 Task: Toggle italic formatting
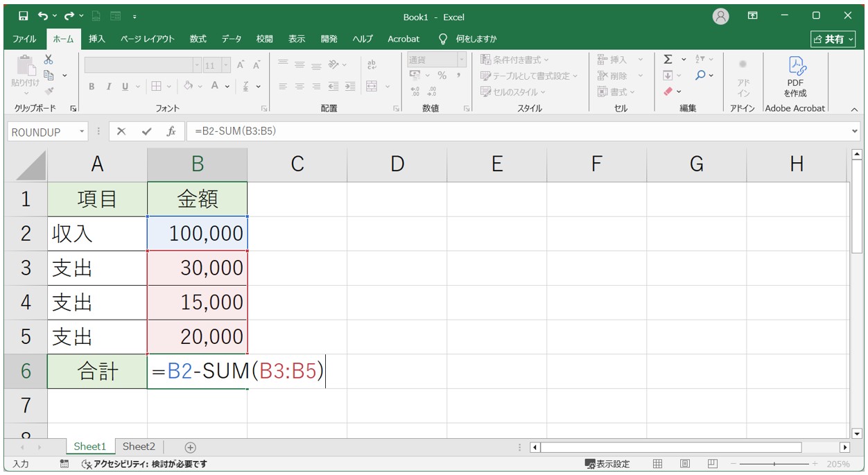tap(109, 87)
